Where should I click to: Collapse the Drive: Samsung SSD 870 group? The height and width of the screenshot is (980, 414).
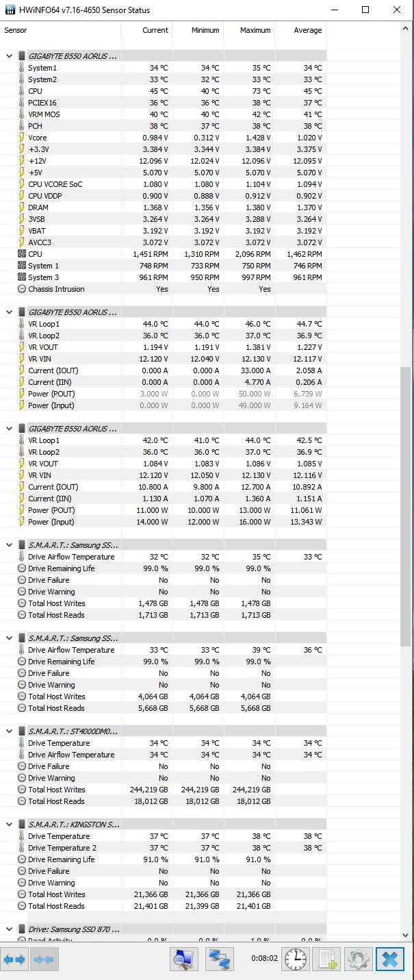click(9, 929)
